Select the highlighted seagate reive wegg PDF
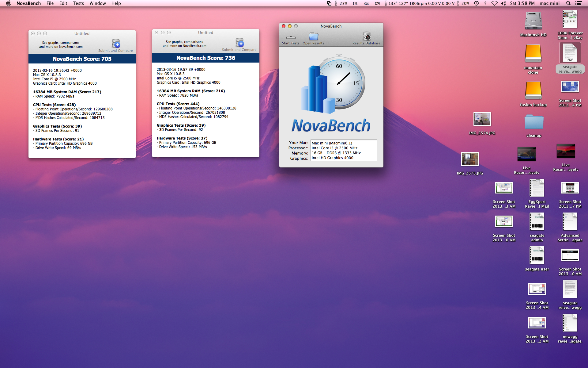The image size is (588, 368). coord(570,53)
